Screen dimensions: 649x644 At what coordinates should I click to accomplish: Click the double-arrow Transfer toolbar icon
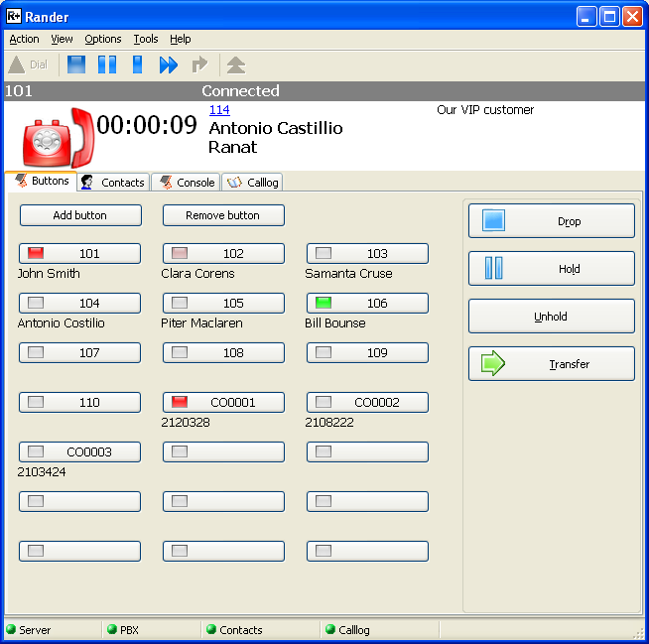[x=168, y=65]
